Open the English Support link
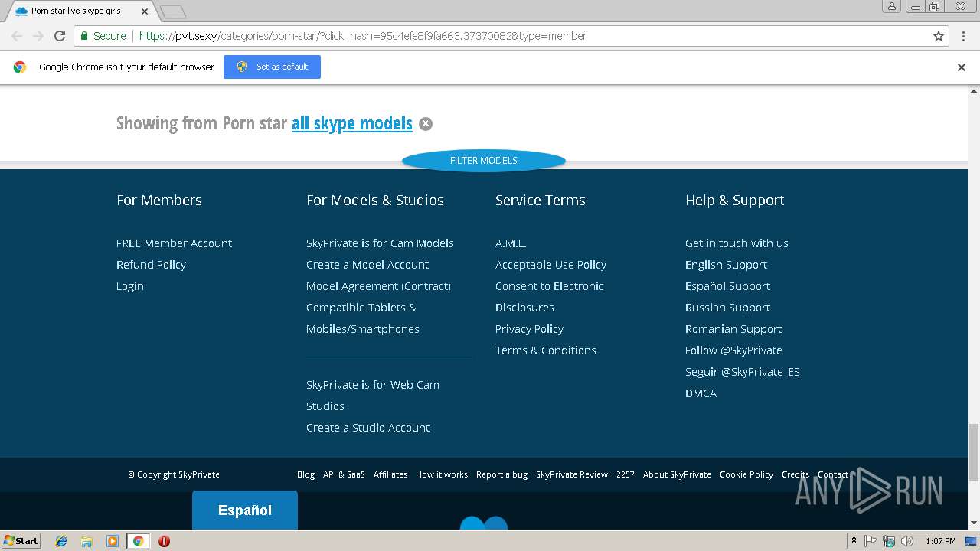980x551 pixels. pyautogui.click(x=726, y=265)
